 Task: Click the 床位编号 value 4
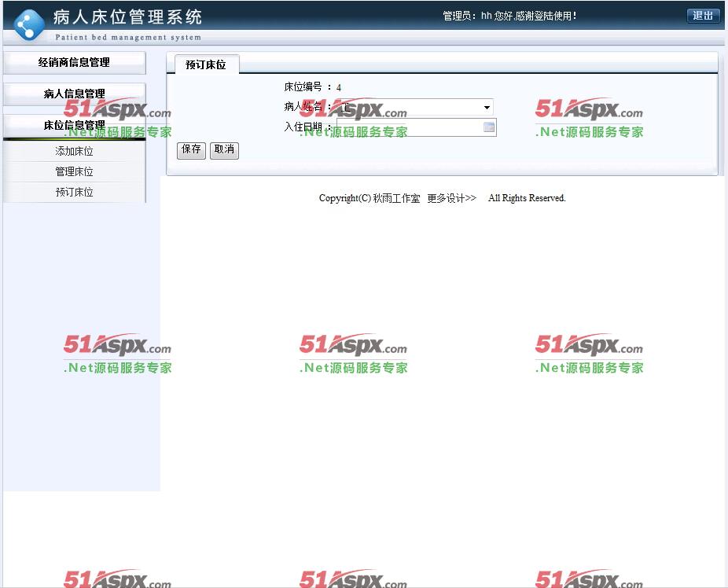(x=339, y=87)
